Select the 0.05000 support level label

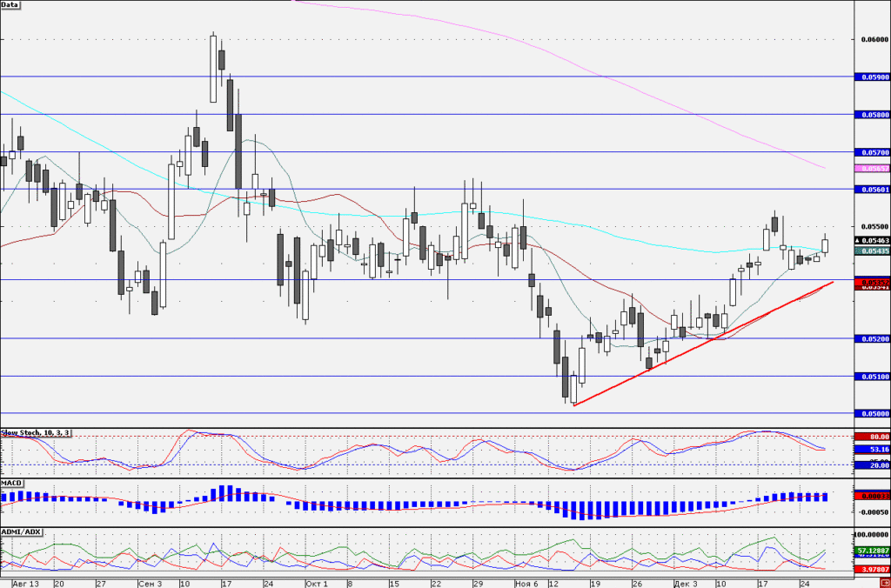tap(872, 413)
